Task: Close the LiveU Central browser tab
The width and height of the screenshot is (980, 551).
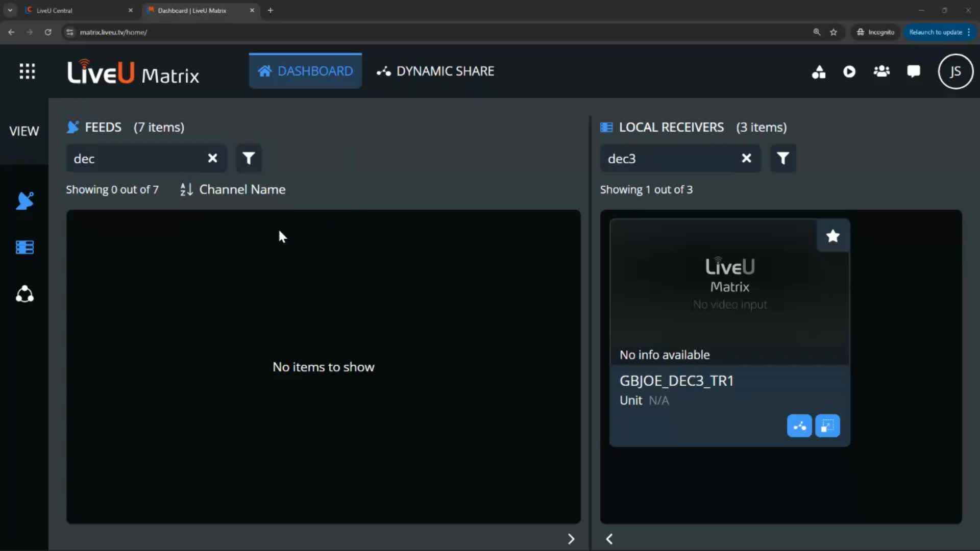Action: (130, 10)
